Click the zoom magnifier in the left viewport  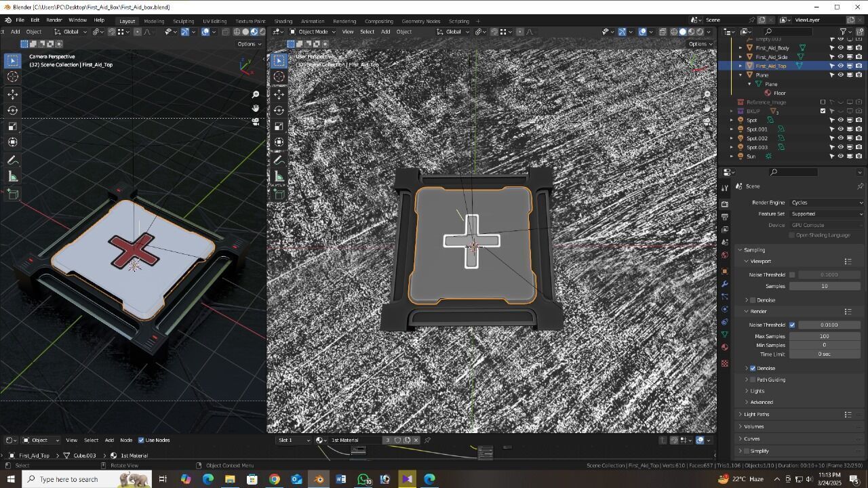pyautogui.click(x=256, y=95)
